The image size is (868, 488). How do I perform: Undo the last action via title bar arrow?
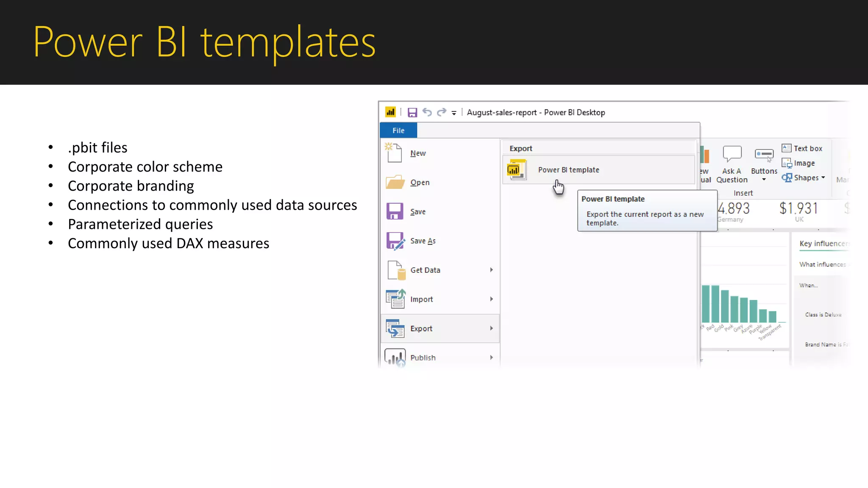427,112
